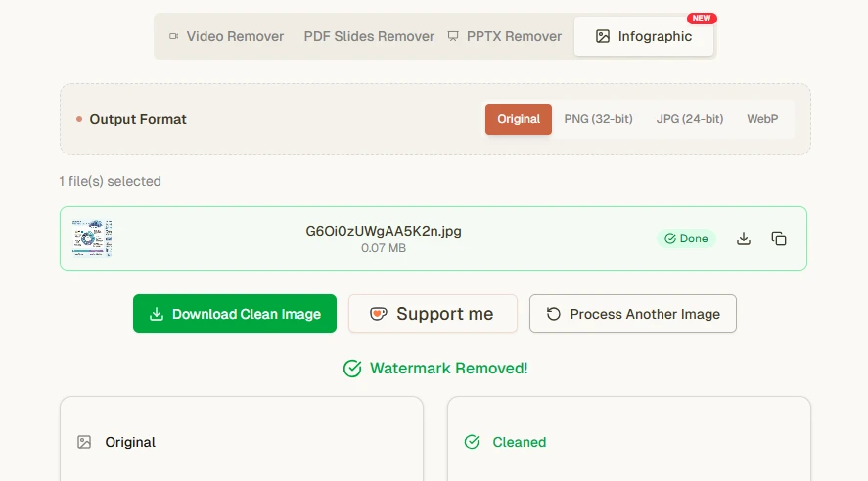Click the 0.07 MB file size text
Screen dimensions: 868x481
[384, 248]
